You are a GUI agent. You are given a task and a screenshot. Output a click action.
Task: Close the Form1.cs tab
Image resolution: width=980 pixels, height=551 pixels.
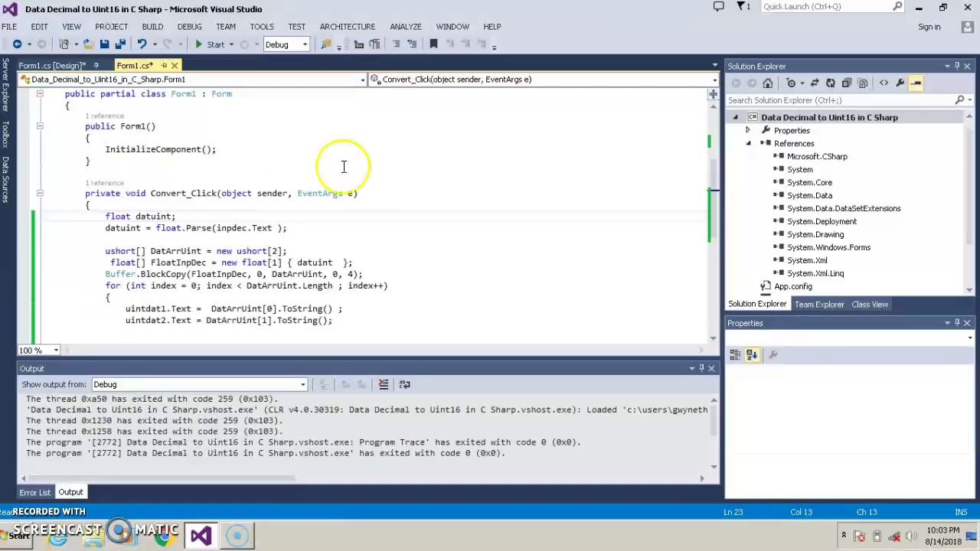tap(175, 65)
